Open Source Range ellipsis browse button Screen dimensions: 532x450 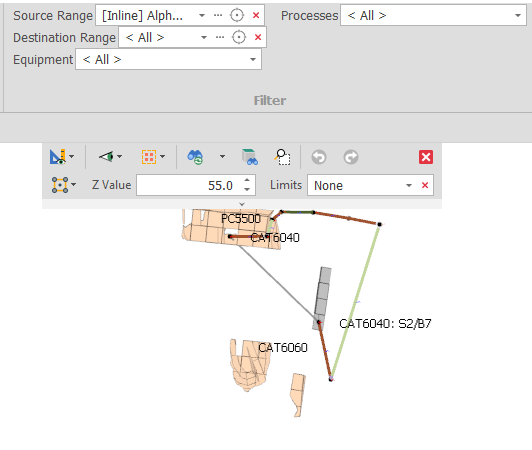218,15
